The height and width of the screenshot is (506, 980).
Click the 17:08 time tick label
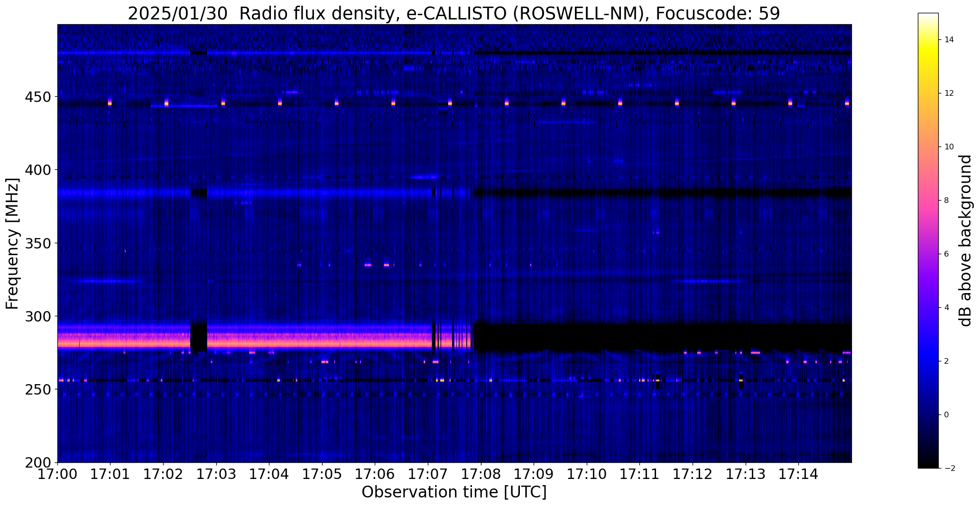pos(481,474)
